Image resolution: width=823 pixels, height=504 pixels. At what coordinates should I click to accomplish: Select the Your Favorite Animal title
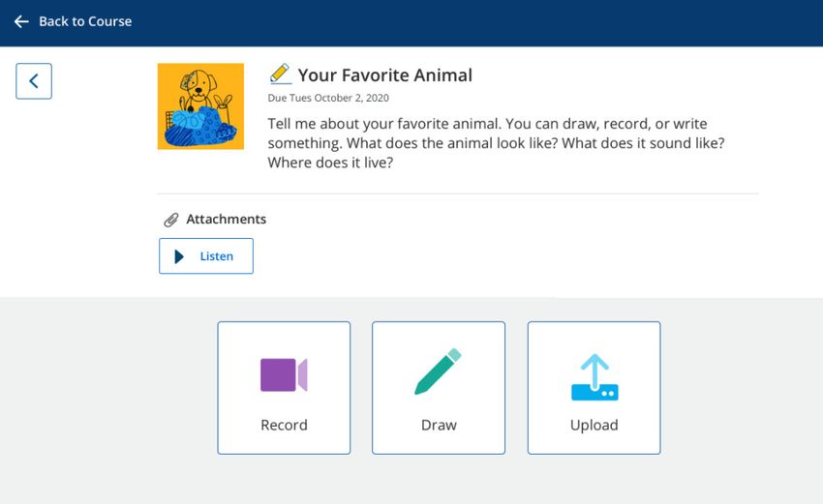point(385,75)
